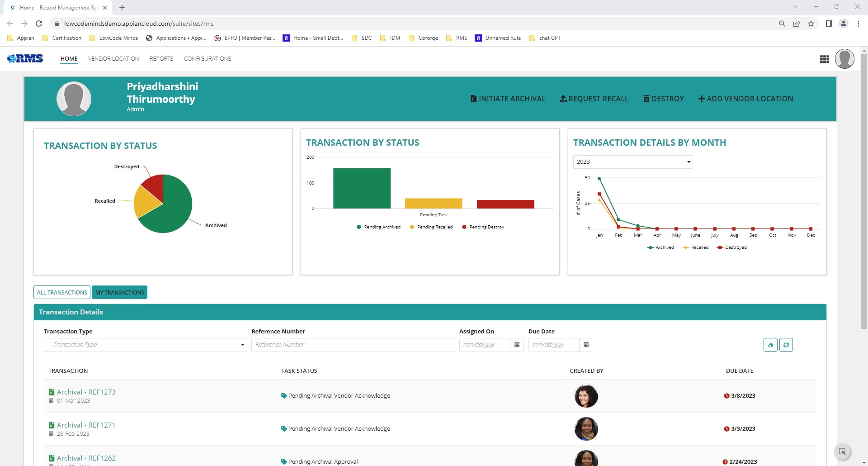The image size is (868, 466).
Task: Switch to ALL TRANSACTIONS view
Action: (61, 292)
